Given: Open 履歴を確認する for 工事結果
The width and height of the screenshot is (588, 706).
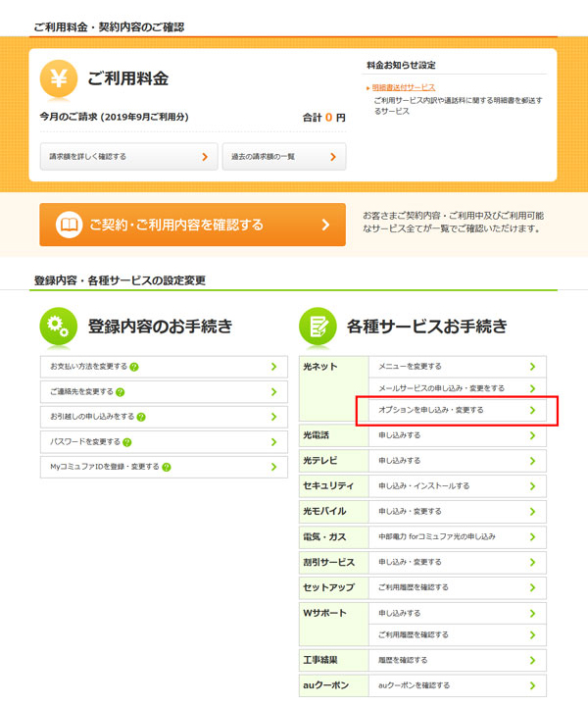Looking at the screenshot, I should 458,660.
